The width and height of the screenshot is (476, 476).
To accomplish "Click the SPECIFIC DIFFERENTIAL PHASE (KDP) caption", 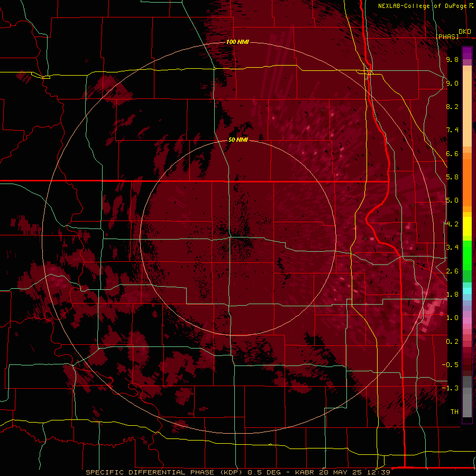I will pyautogui.click(x=163, y=472).
